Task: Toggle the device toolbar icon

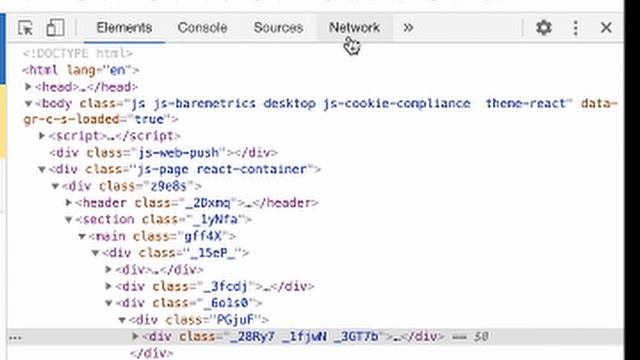Action: click(x=55, y=28)
